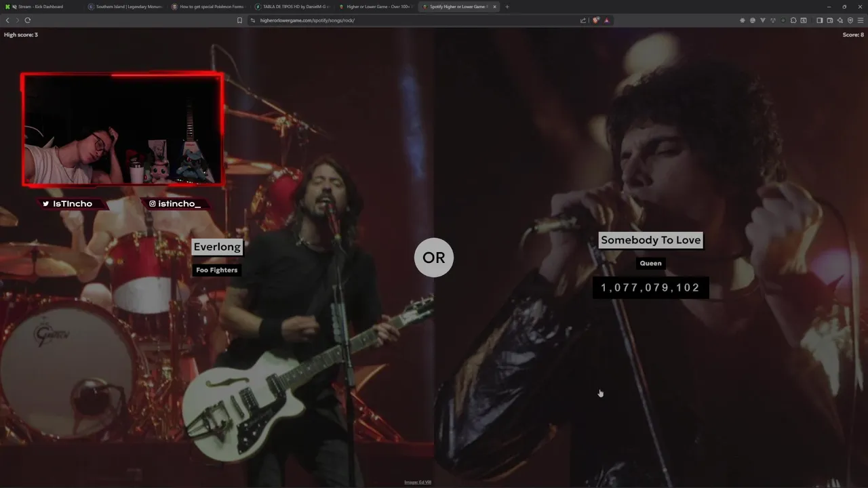Click the Score: 8 counter

coord(853,35)
